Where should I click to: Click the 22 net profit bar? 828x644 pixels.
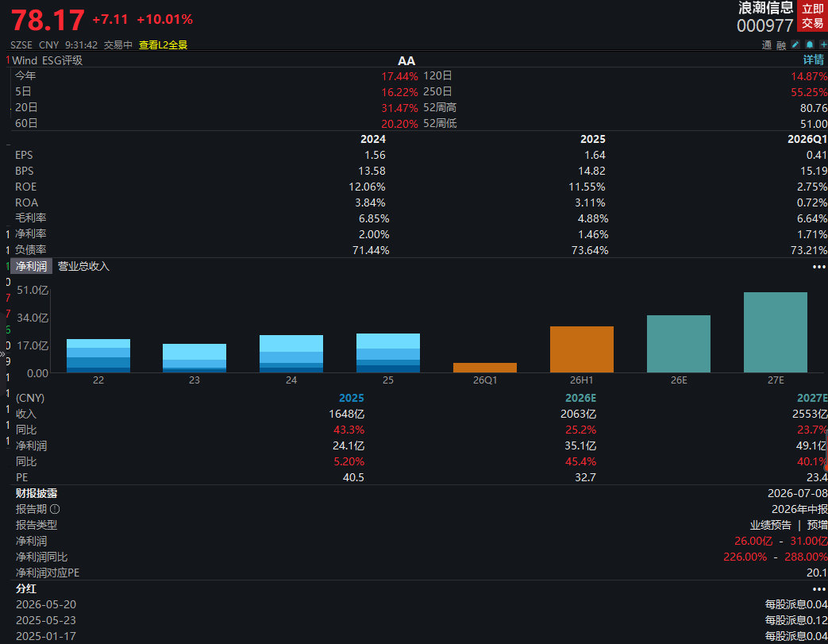coord(98,356)
